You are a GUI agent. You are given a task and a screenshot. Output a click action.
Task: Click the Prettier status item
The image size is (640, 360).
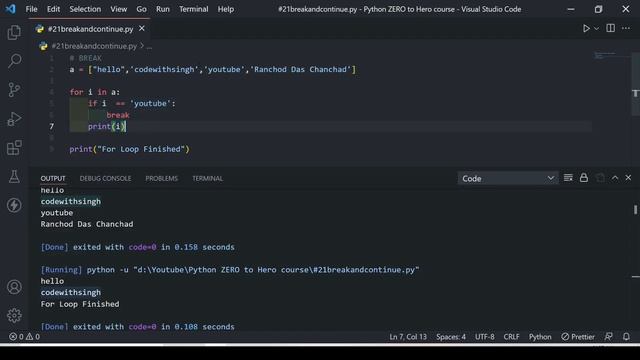578,337
